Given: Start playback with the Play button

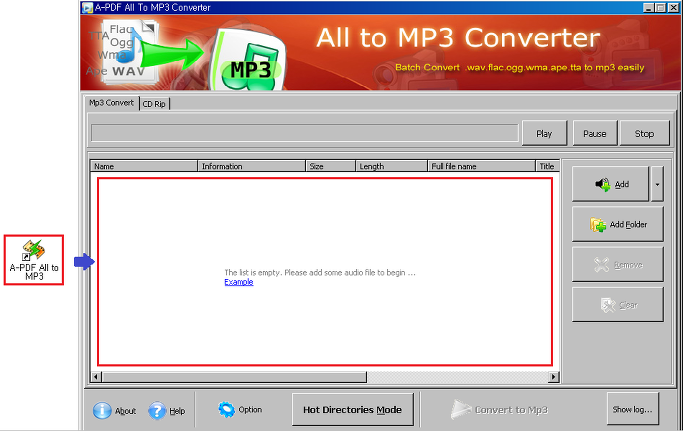Looking at the screenshot, I should [x=544, y=133].
